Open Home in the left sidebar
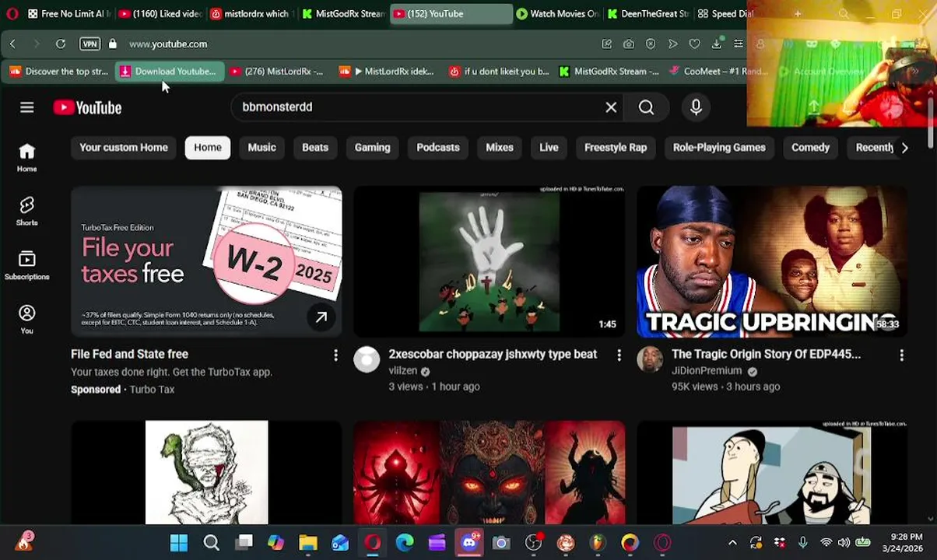 click(x=26, y=157)
